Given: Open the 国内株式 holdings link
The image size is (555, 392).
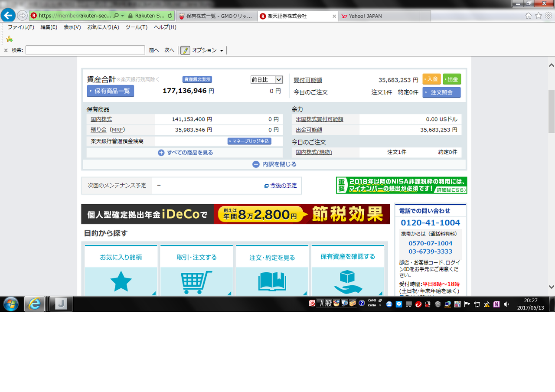Looking at the screenshot, I should coord(101,119).
